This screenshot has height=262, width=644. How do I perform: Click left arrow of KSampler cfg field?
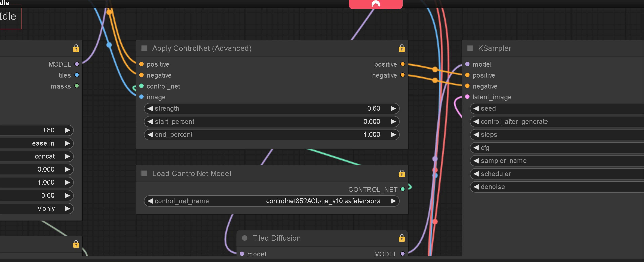pyautogui.click(x=476, y=148)
